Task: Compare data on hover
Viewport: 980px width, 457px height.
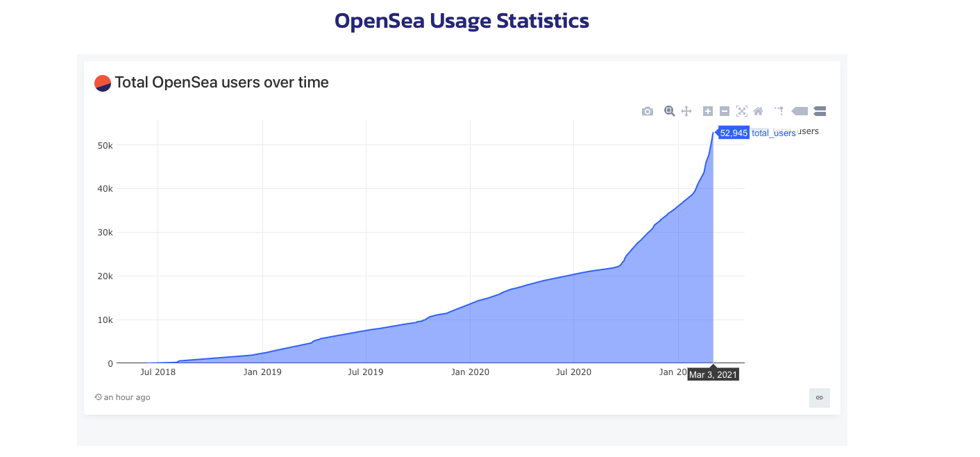Action: pos(820,111)
